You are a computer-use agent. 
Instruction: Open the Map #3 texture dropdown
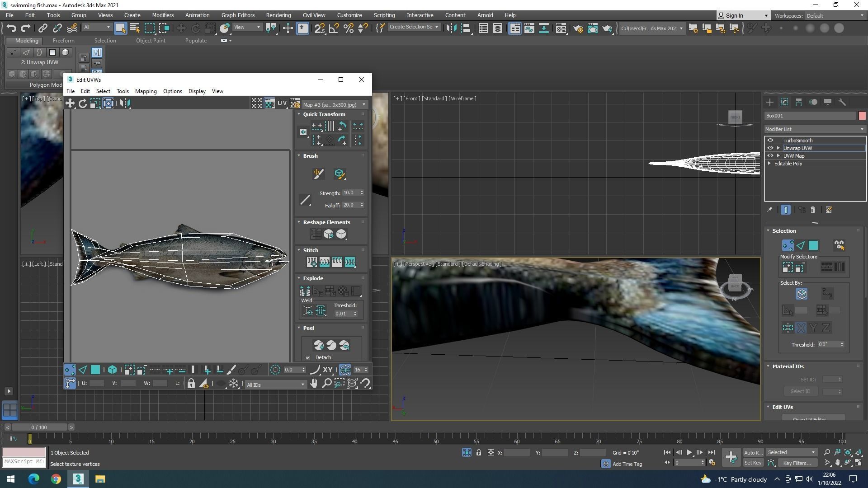pos(335,105)
